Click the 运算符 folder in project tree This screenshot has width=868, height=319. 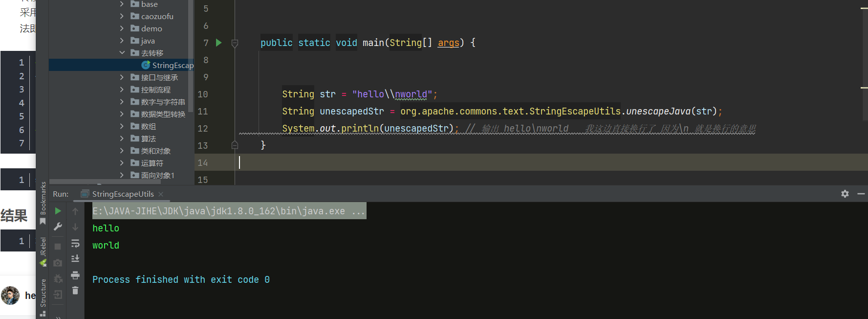click(x=152, y=163)
